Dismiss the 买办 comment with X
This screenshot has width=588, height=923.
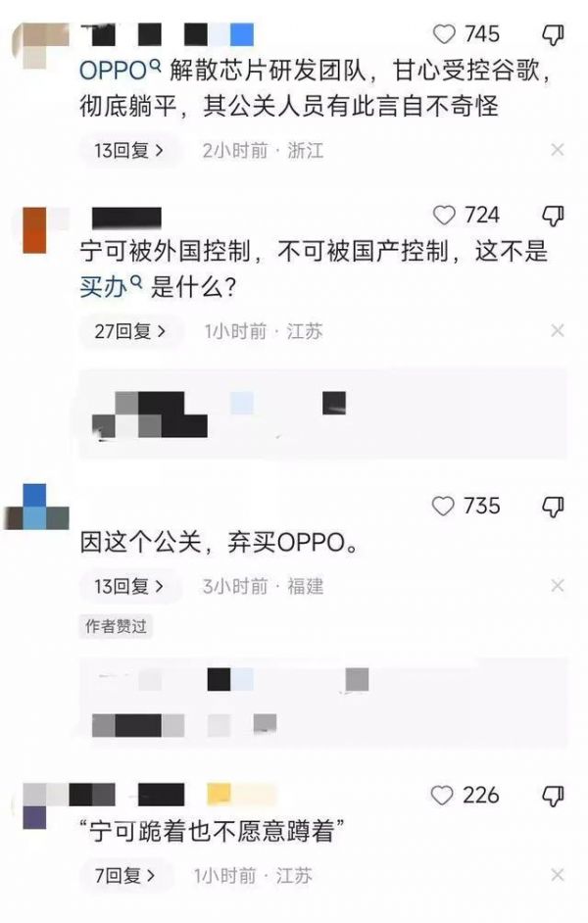pos(558,331)
